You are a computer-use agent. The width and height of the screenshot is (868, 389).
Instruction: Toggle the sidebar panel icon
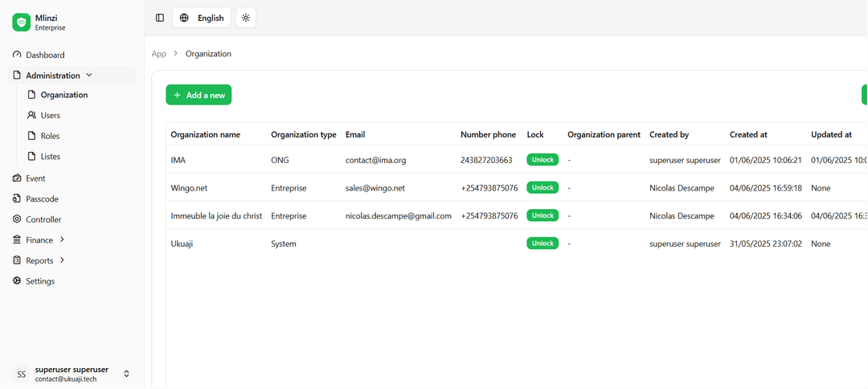[160, 18]
